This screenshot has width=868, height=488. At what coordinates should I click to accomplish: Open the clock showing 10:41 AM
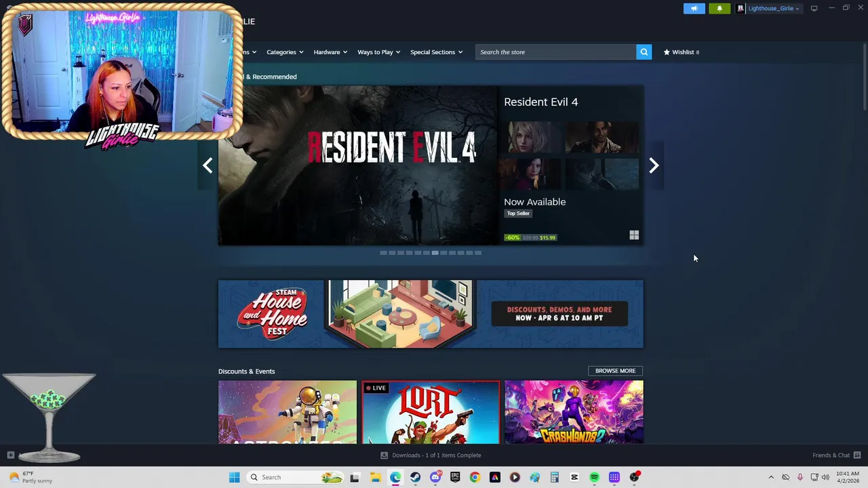[x=848, y=477]
